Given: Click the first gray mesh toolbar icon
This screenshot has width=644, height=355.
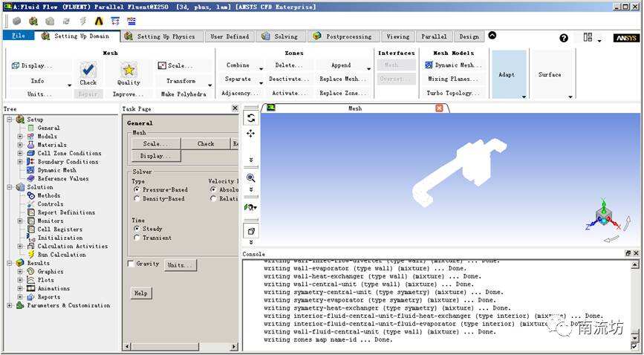Looking at the screenshot, I should point(17,22).
